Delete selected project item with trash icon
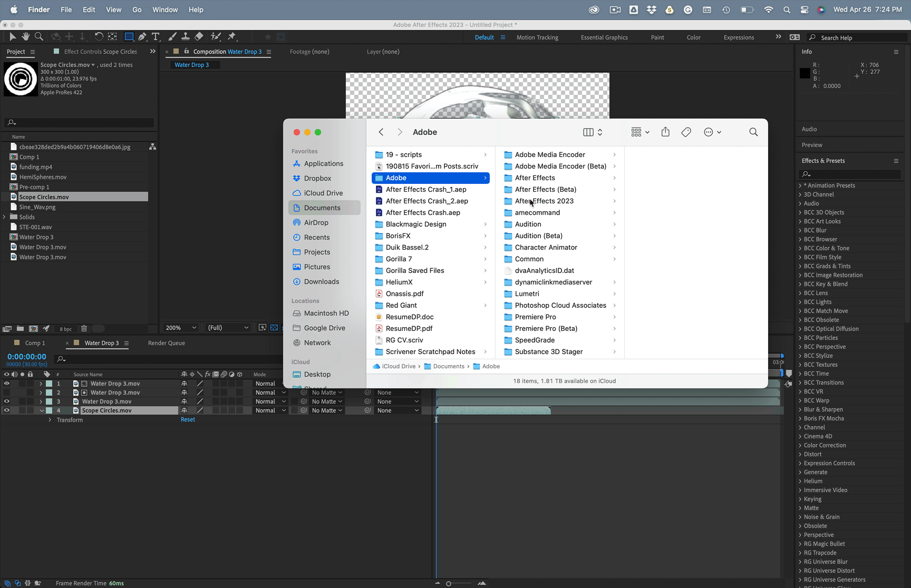 tap(84, 329)
